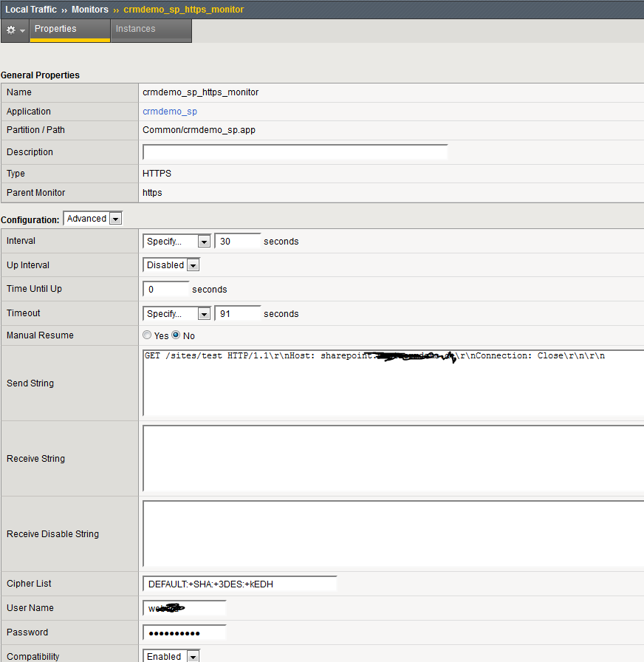Image resolution: width=644 pixels, height=662 pixels.
Task: Open the gear settings menu
Action: click(x=10, y=30)
